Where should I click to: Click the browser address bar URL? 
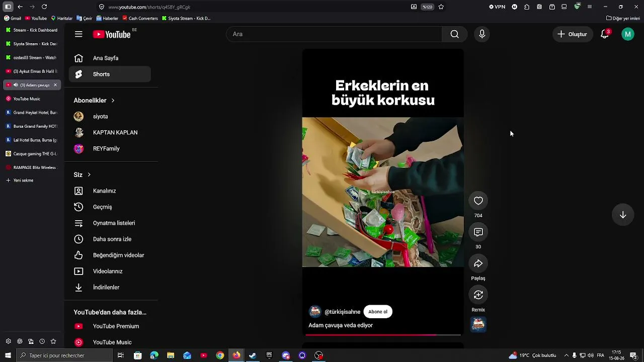[149, 7]
